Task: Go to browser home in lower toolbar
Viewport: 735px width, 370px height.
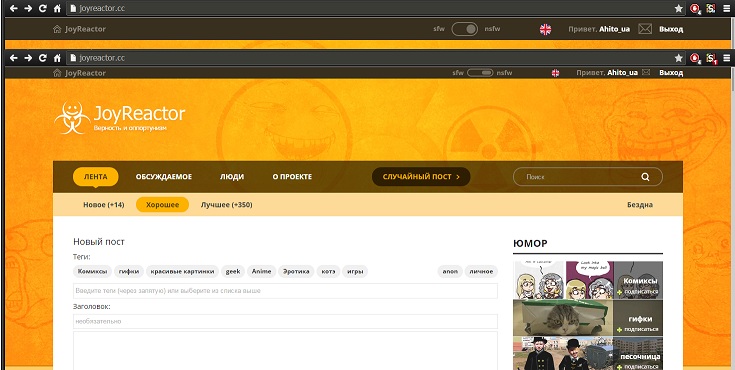Action: 57,58
